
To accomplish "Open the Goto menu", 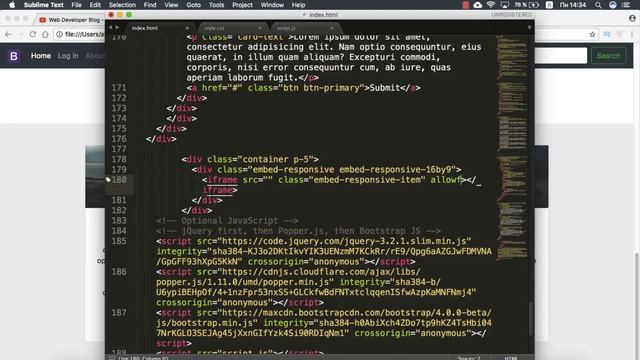I will (193, 5).
